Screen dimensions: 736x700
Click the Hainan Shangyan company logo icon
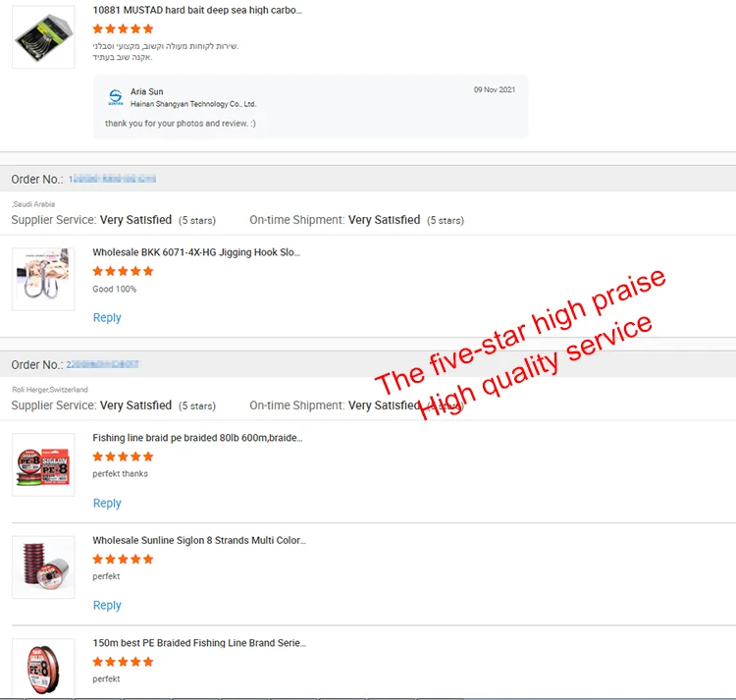[x=116, y=97]
